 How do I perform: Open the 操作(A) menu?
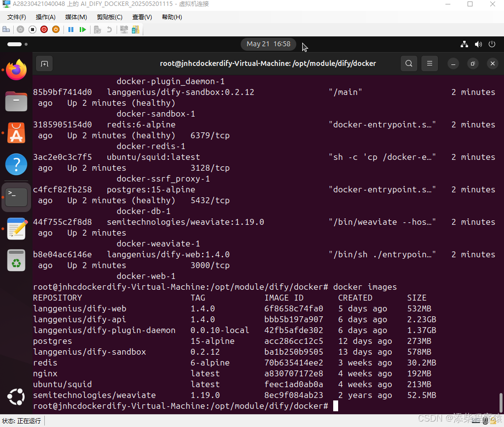tap(45, 17)
